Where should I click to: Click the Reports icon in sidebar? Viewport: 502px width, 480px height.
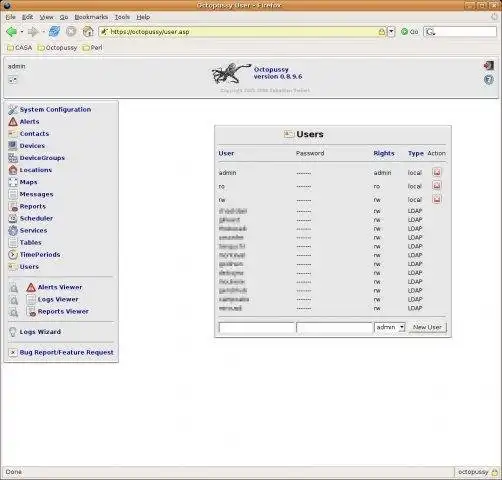click(x=13, y=206)
